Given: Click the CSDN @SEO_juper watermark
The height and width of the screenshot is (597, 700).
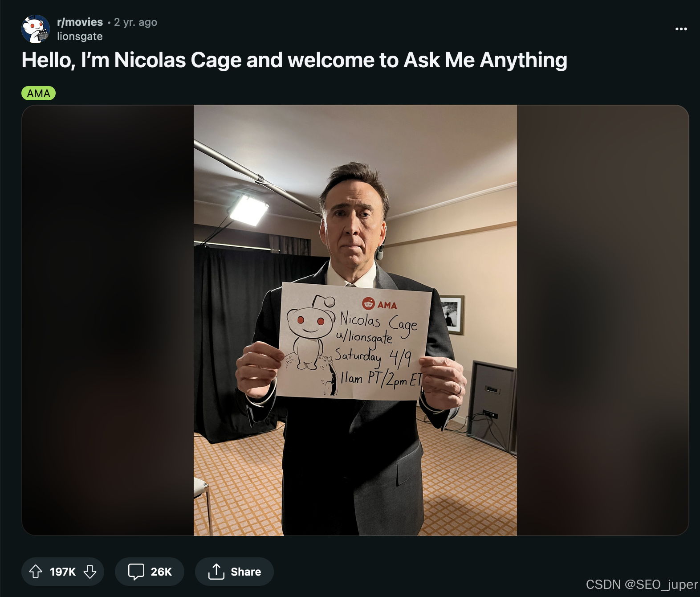Looking at the screenshot, I should (x=642, y=585).
